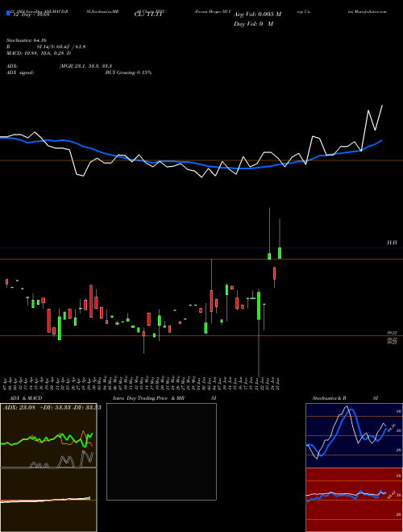The height and width of the screenshot is (532, 403).
Task: Click the '12 Day = 10.68' legend text
Action: (31, 15)
